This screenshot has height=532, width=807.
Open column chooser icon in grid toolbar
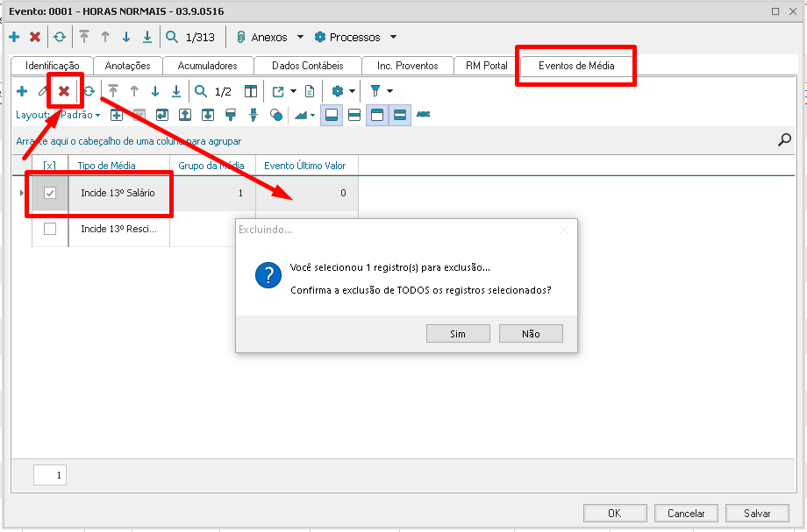click(251, 91)
